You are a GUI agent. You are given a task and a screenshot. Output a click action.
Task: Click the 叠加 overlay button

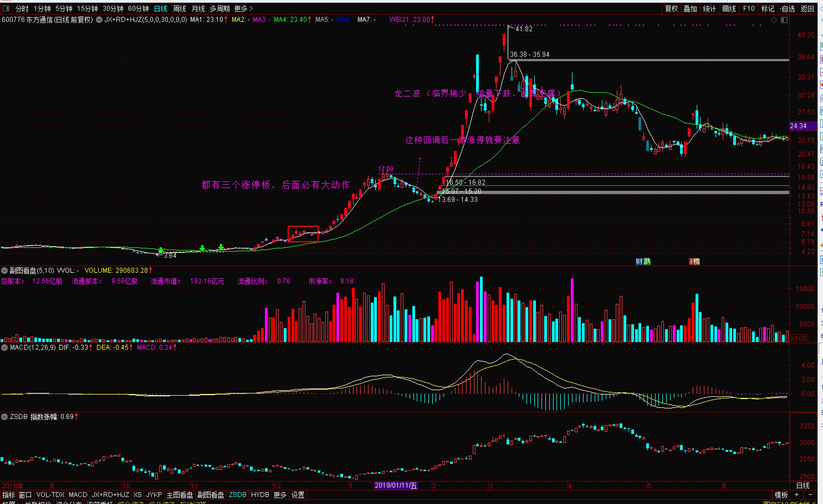click(x=690, y=9)
